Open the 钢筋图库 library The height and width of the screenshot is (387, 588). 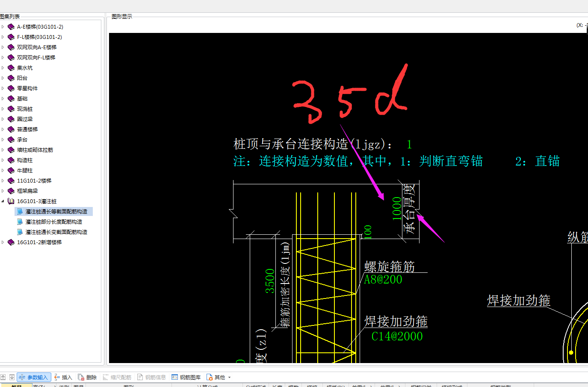186,377
